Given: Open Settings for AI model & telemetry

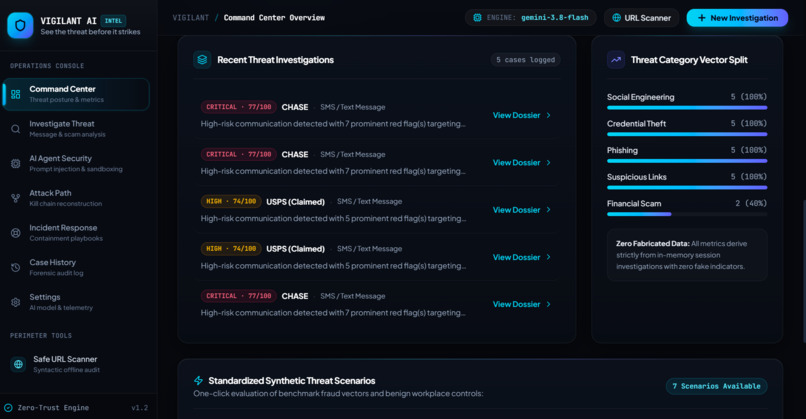Looking at the screenshot, I should 76,302.
